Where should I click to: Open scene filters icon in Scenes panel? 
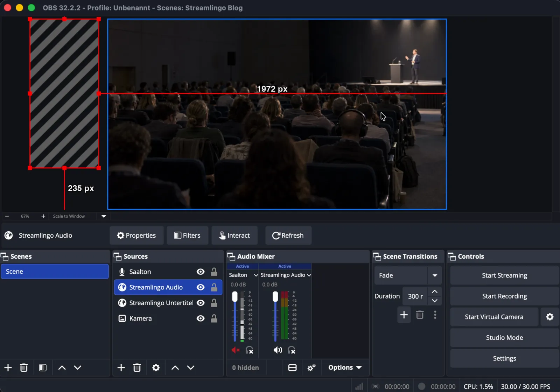pos(43,367)
